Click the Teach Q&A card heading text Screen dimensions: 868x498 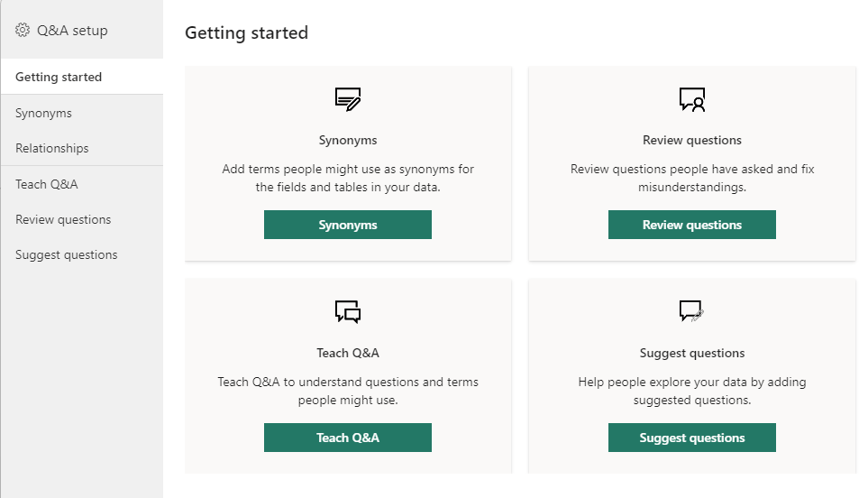click(348, 354)
